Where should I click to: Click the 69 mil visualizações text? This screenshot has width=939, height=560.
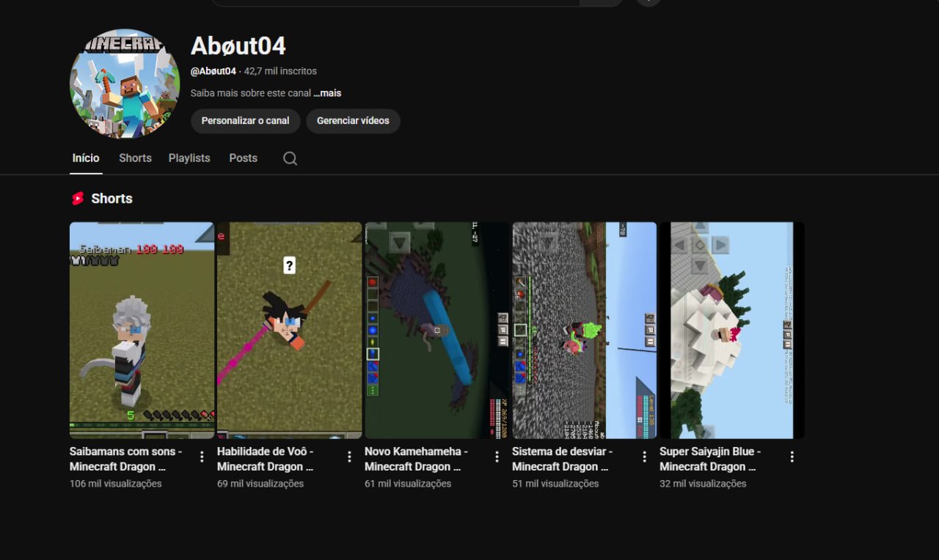coord(260,484)
